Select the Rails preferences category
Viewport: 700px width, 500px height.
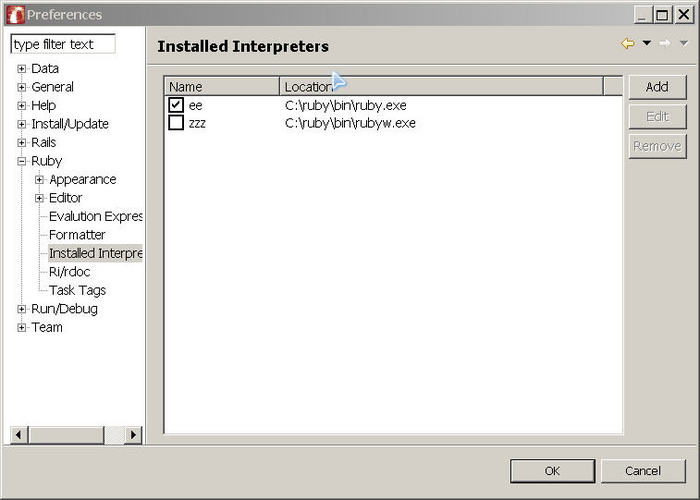tap(43, 143)
